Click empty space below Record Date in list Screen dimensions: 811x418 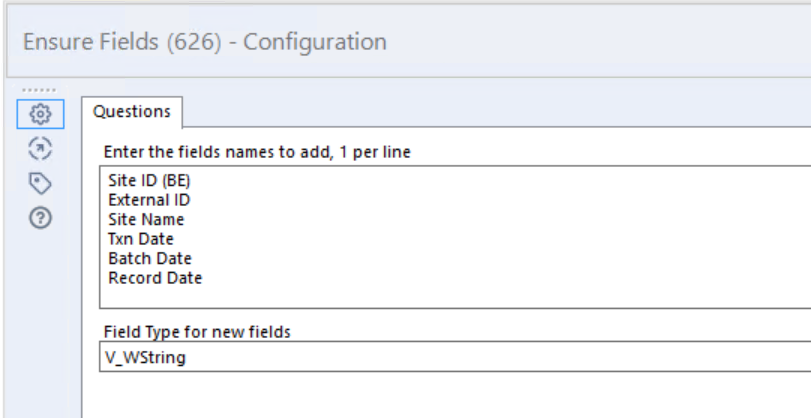[x=400, y=296]
